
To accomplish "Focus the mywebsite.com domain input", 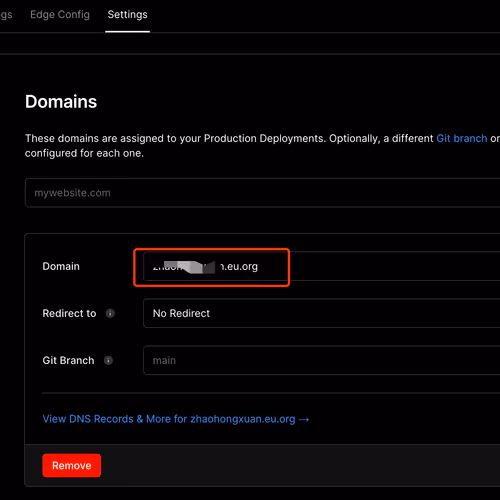I will pos(262,193).
